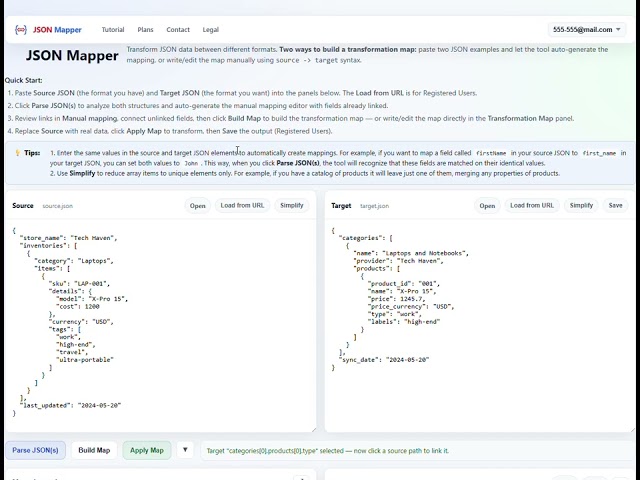Image resolution: width=640 pixels, height=480 pixels.
Task: Click Open in the Source panel
Action: 198,206
